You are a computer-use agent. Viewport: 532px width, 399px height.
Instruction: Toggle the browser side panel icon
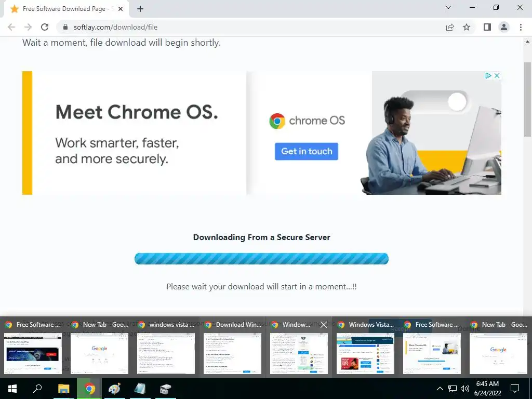[x=487, y=27]
